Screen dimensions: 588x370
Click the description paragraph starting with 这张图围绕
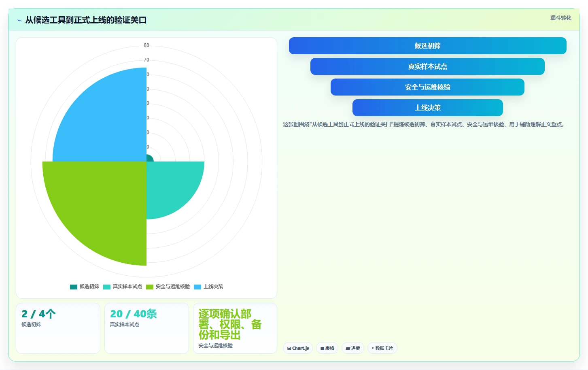coord(424,124)
